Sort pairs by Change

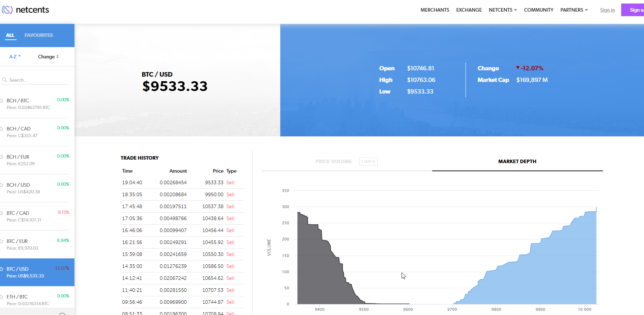point(48,57)
